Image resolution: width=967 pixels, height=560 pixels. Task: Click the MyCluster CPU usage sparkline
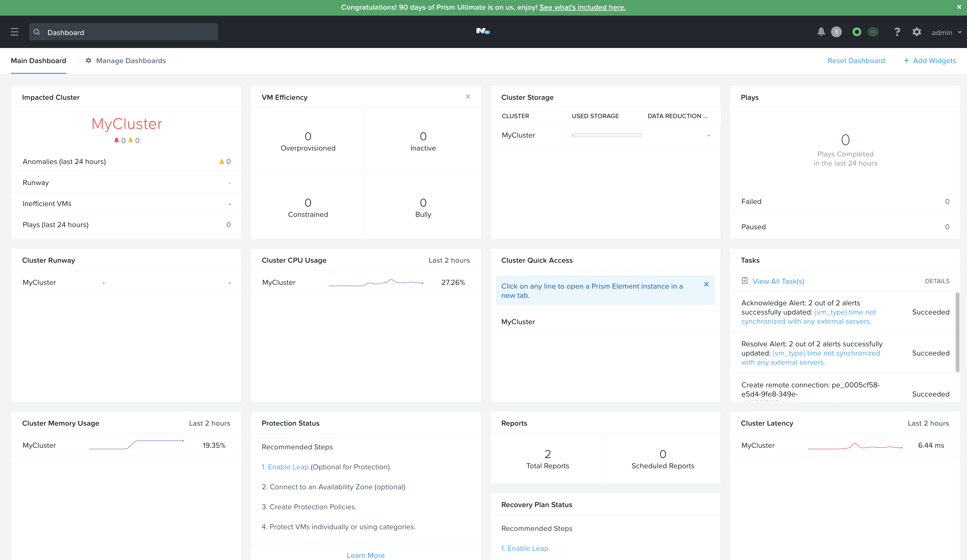click(x=376, y=283)
